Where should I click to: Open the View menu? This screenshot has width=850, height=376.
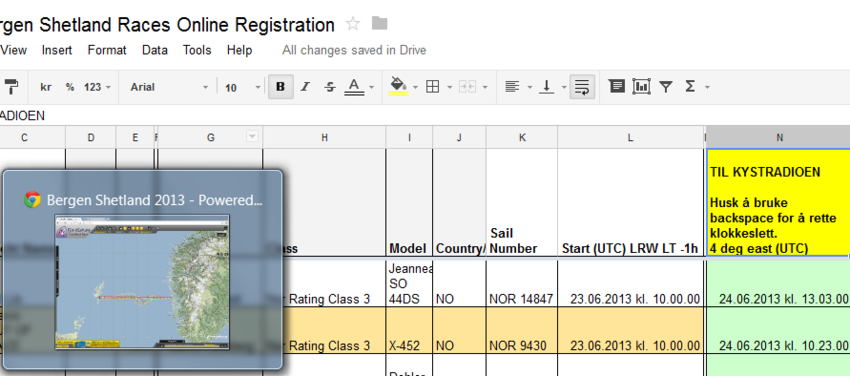(x=14, y=50)
